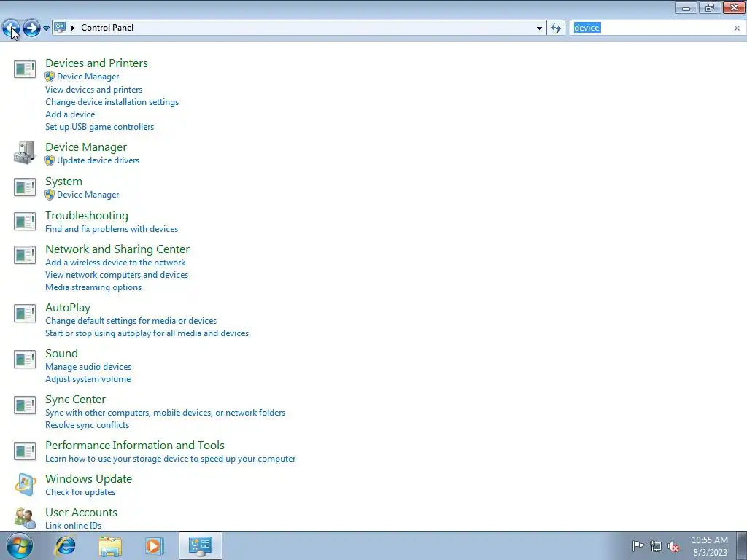Click the Sync Center category icon
This screenshot has width=747, height=560.
[x=25, y=405]
